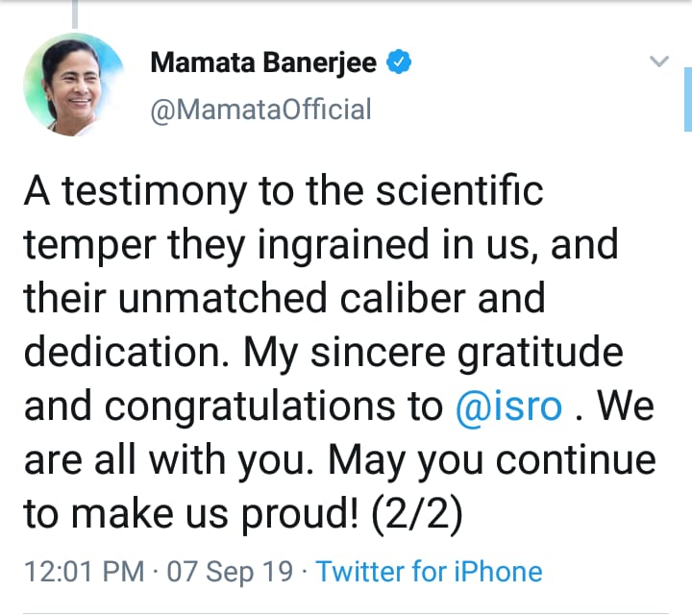Image resolution: width=692 pixels, height=616 pixels.
Task: Click the blue verified checkmark badge
Action: [399, 62]
